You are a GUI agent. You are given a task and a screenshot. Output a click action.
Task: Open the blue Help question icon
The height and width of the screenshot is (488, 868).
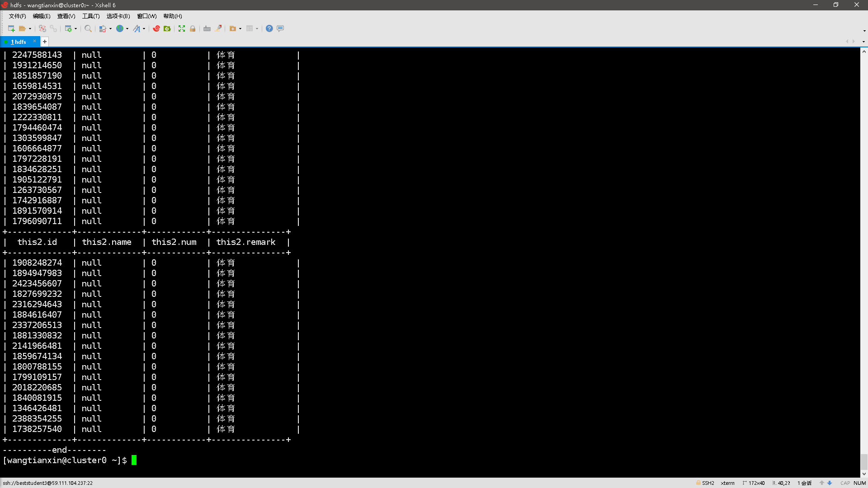pyautogui.click(x=269, y=28)
